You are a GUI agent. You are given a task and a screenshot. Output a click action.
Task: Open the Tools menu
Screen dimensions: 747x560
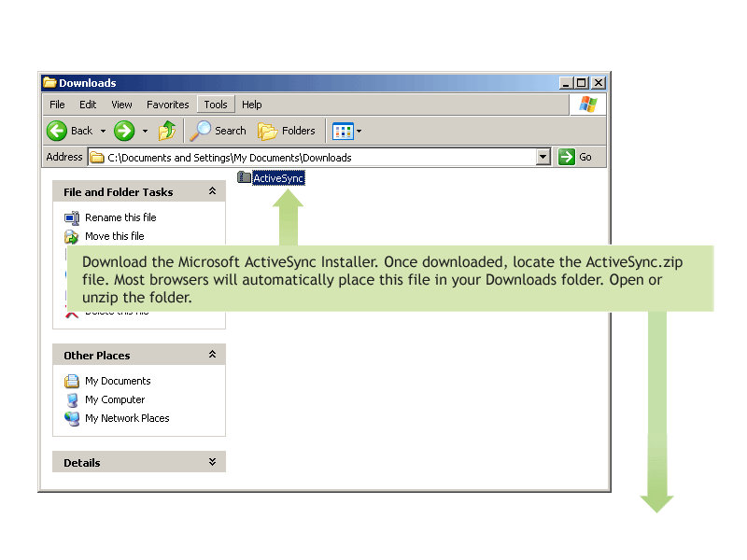coord(216,105)
